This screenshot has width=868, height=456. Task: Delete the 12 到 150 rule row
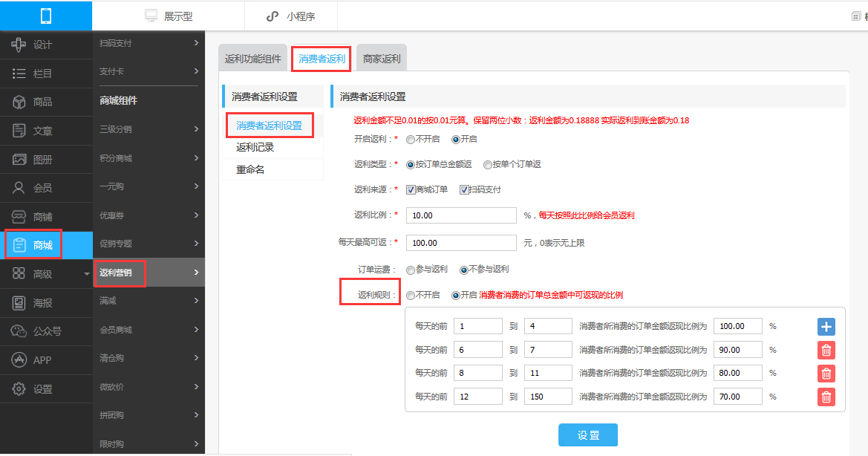[826, 397]
